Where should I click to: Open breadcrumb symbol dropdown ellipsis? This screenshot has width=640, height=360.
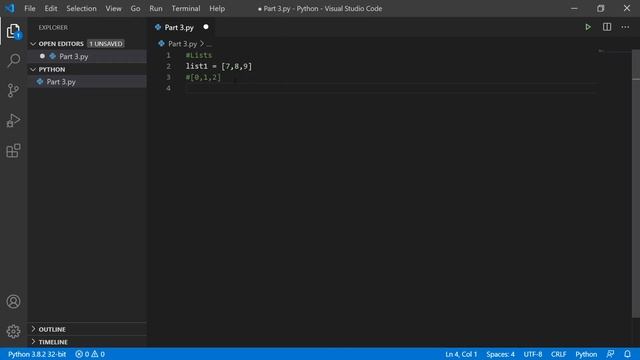209,44
